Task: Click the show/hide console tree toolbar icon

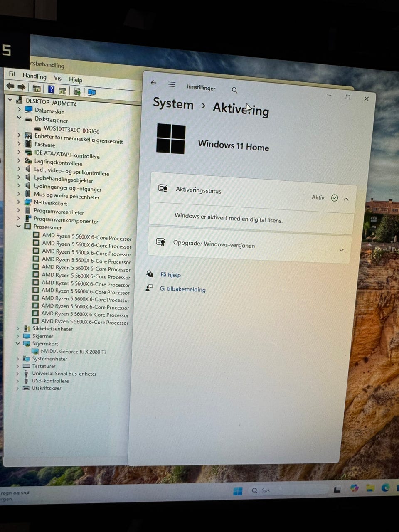Action: 37,89
